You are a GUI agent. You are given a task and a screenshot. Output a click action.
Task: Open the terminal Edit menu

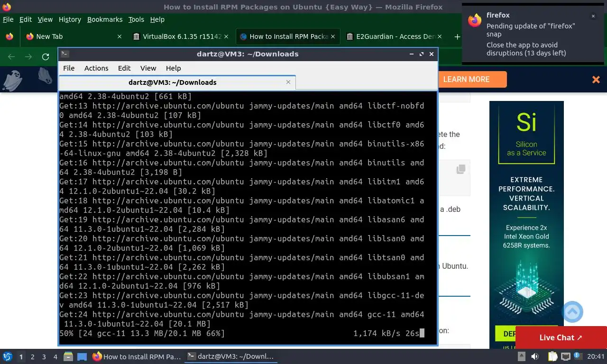(124, 68)
